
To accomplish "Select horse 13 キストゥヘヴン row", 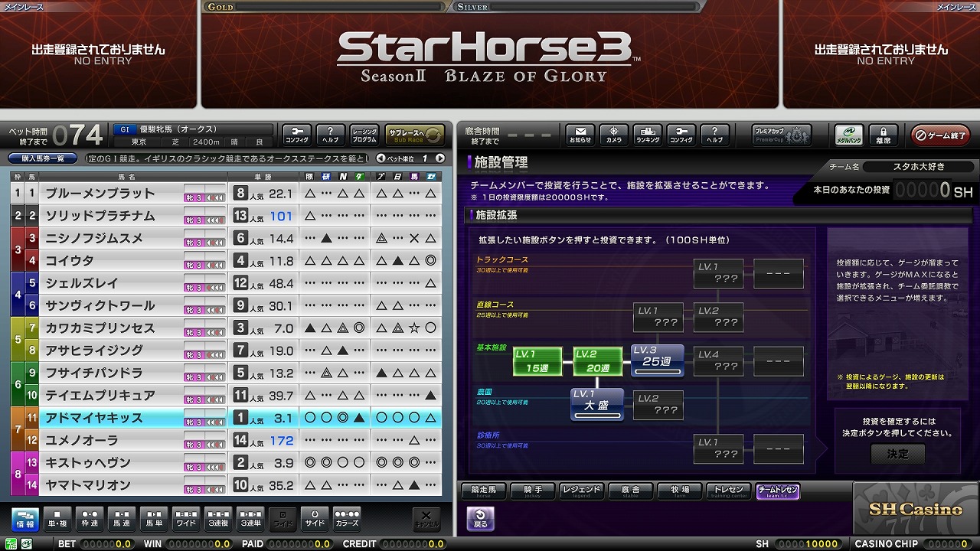I will (x=226, y=462).
